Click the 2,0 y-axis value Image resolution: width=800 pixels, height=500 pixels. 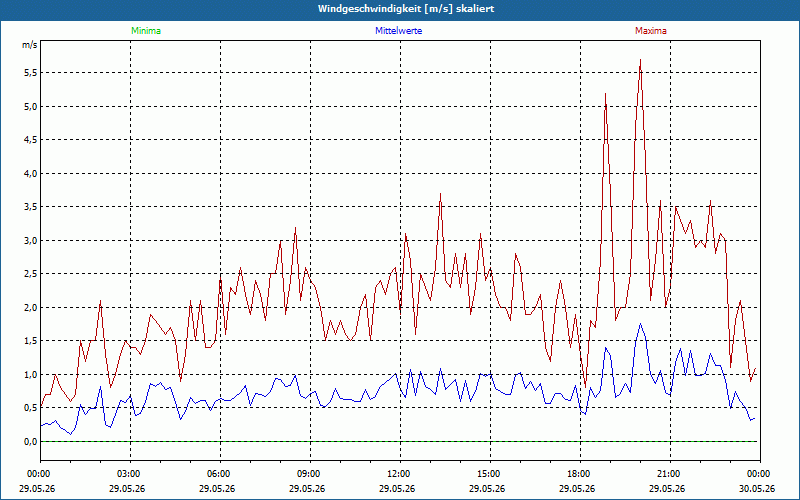[31, 308]
